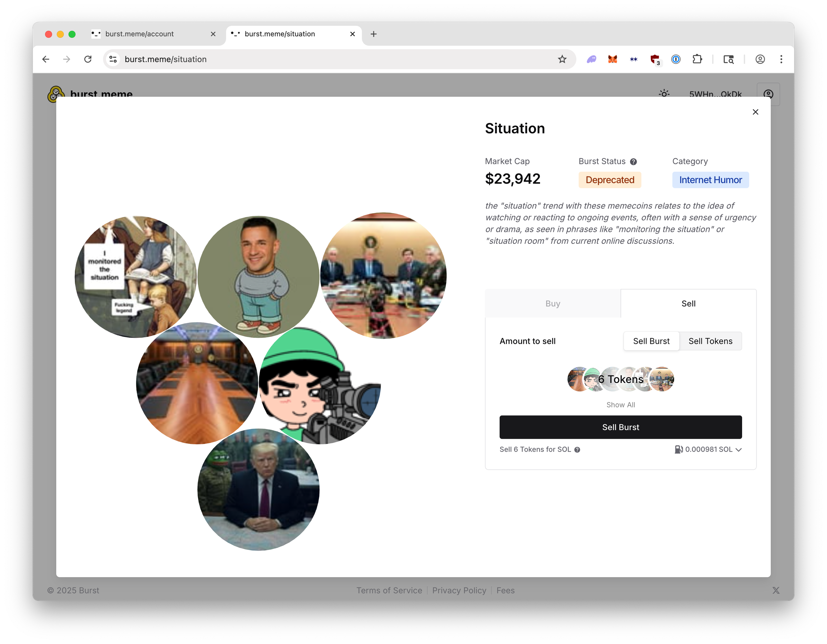Switch to the Buy tab
827x644 pixels.
tap(553, 303)
